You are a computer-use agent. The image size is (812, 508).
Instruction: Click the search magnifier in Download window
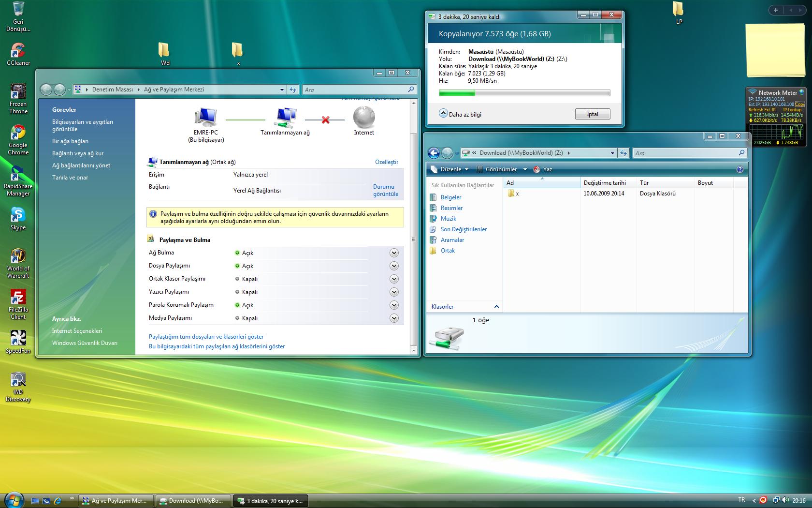pos(741,153)
